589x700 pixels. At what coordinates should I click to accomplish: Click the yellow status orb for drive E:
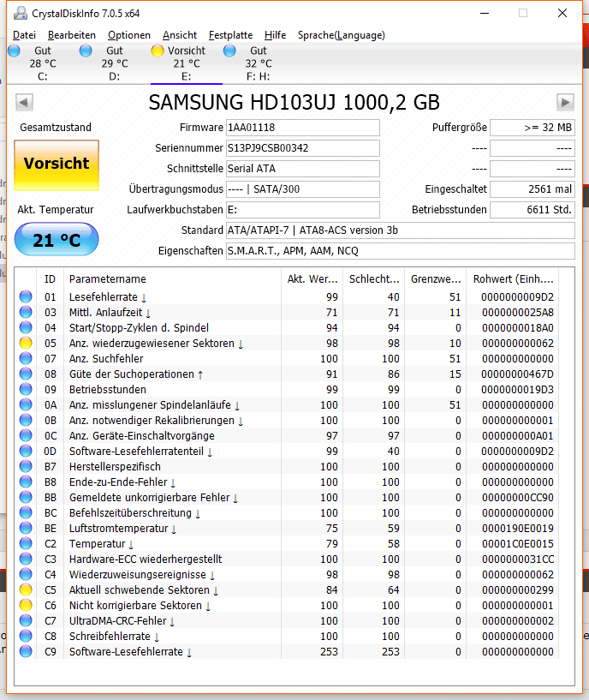[158, 51]
